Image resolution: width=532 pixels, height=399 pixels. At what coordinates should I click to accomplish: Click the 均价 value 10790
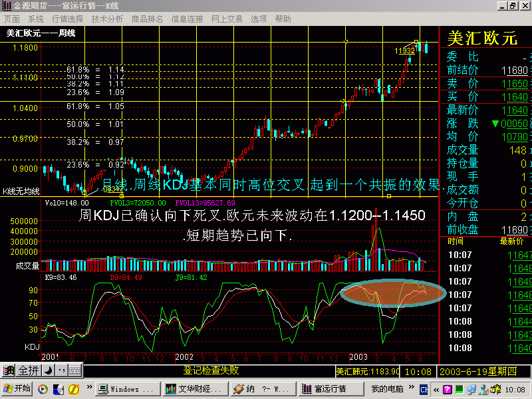pyautogui.click(x=514, y=137)
